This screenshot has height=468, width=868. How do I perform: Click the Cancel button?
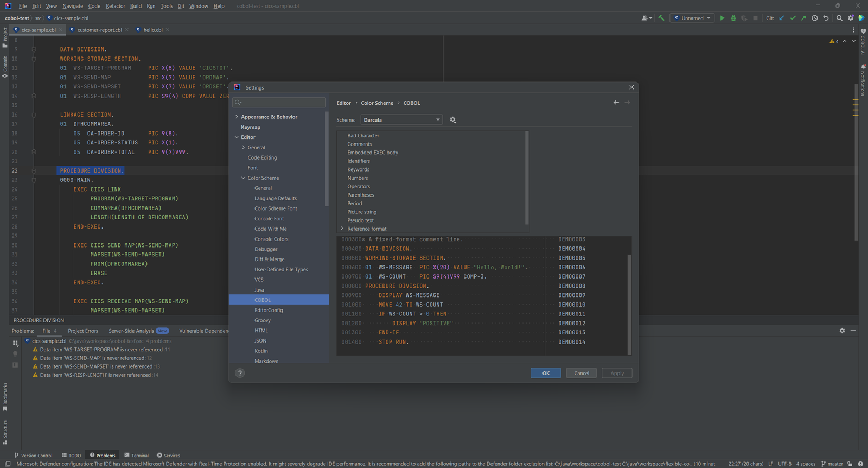(x=582, y=373)
